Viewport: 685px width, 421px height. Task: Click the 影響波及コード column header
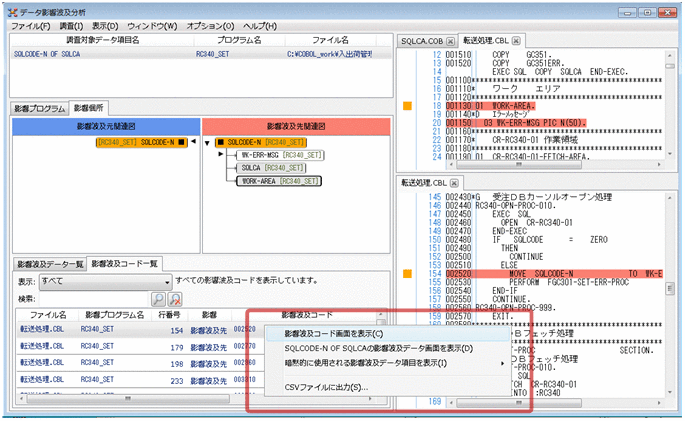click(307, 315)
